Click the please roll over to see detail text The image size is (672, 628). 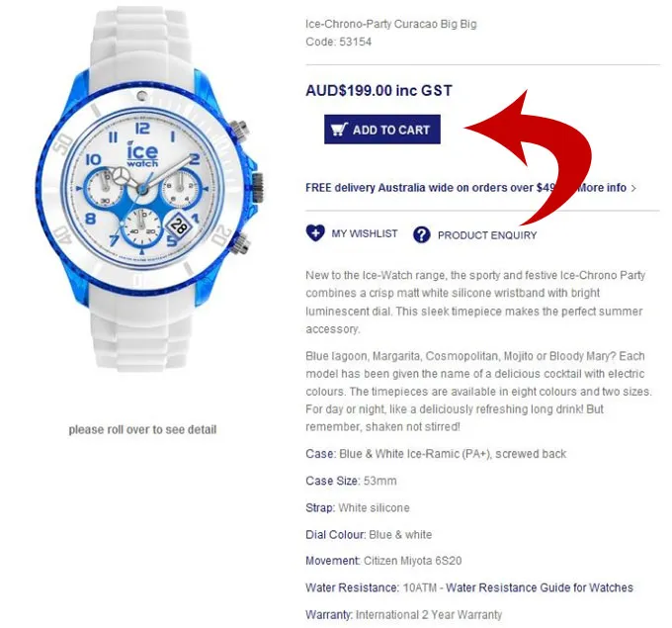click(142, 429)
